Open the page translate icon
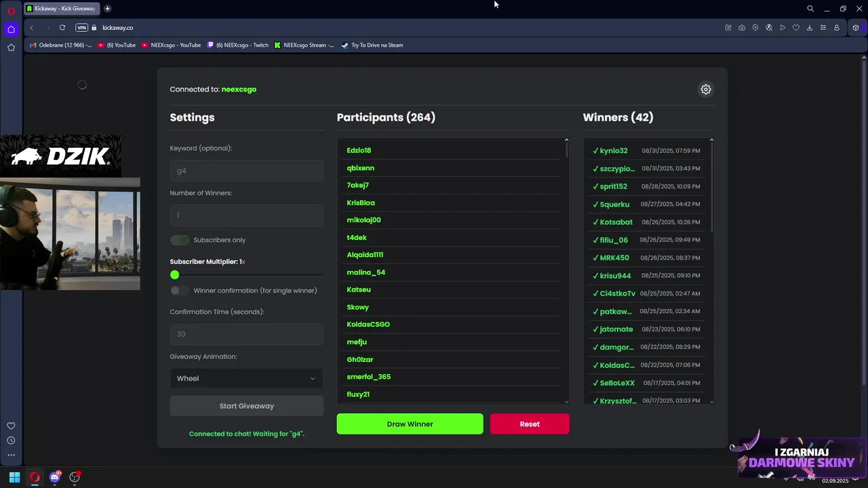This screenshot has height=488, width=868. pos(769,28)
